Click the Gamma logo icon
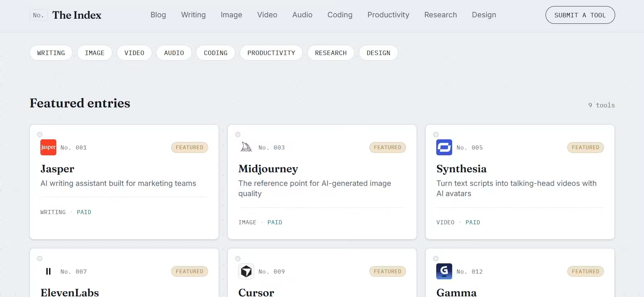Viewport: 644px width, 297px height. coord(444,272)
